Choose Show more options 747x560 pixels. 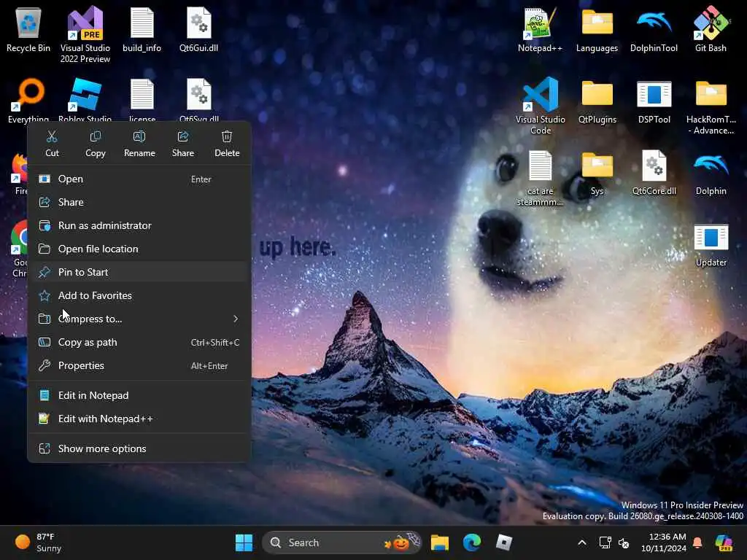[139, 449]
